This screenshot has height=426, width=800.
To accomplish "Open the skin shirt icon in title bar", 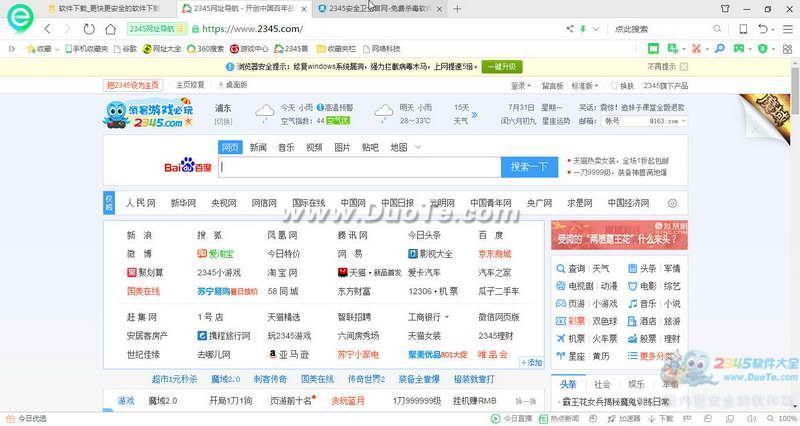I will [725, 9].
